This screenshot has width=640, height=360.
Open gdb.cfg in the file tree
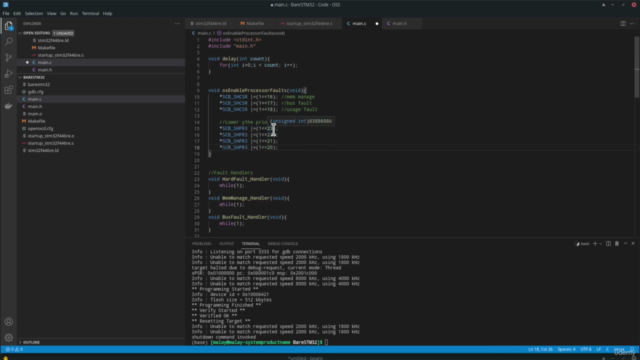(x=36, y=92)
